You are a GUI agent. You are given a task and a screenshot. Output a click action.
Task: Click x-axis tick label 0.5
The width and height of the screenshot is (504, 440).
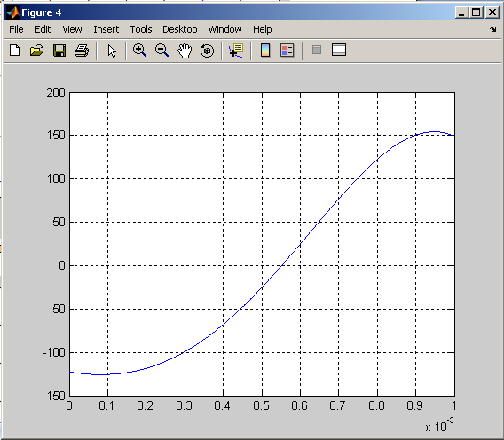pos(261,405)
